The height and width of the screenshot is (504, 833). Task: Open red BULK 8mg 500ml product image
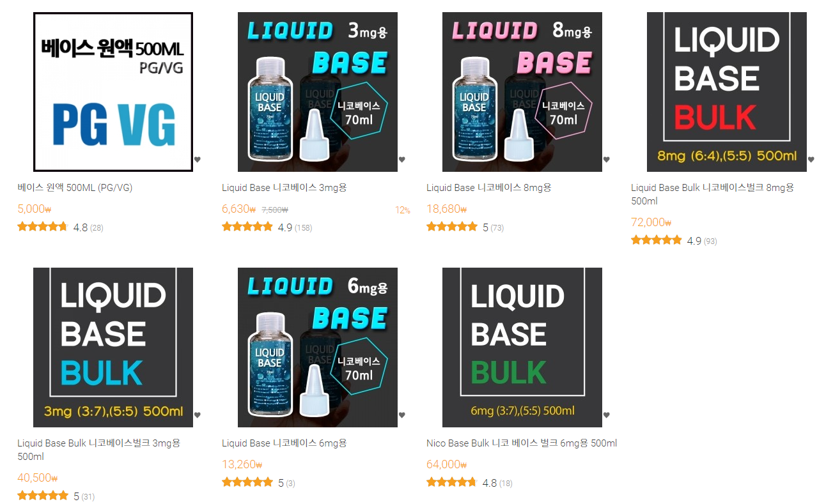(727, 92)
